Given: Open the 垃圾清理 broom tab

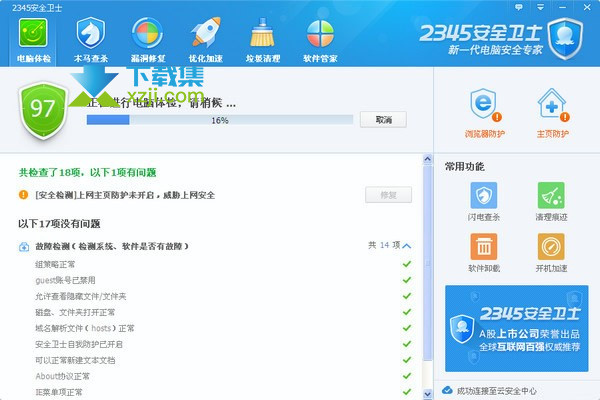Looking at the screenshot, I should click(262, 41).
